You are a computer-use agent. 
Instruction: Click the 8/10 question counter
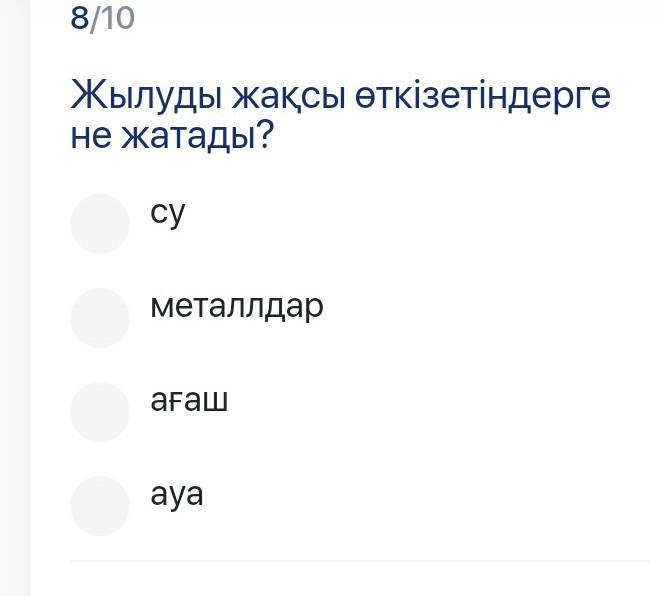[102, 18]
